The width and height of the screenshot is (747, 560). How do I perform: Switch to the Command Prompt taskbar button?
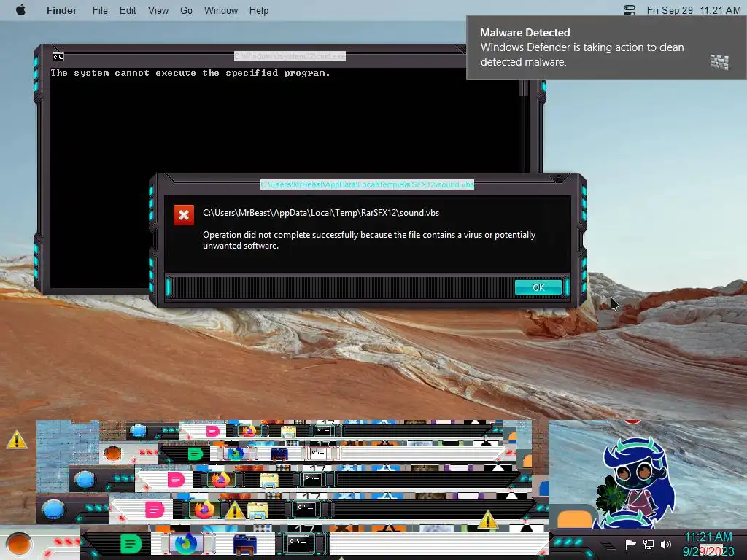pyautogui.click(x=298, y=543)
